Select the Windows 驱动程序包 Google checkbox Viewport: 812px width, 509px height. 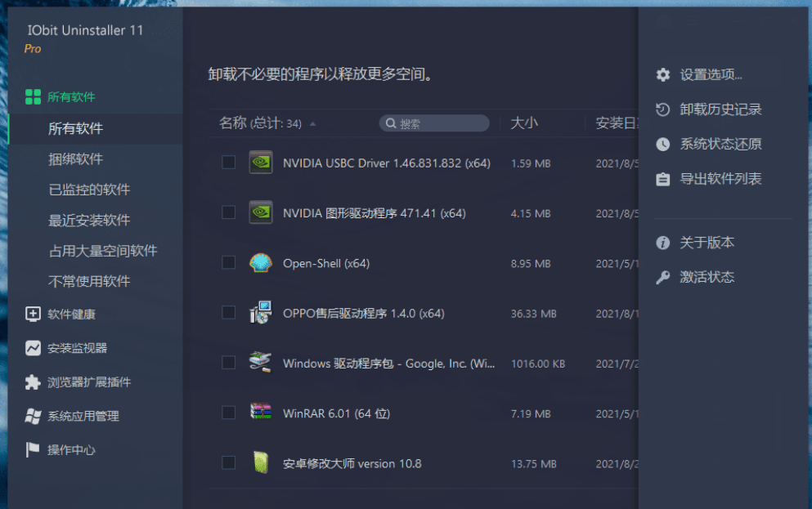point(228,363)
